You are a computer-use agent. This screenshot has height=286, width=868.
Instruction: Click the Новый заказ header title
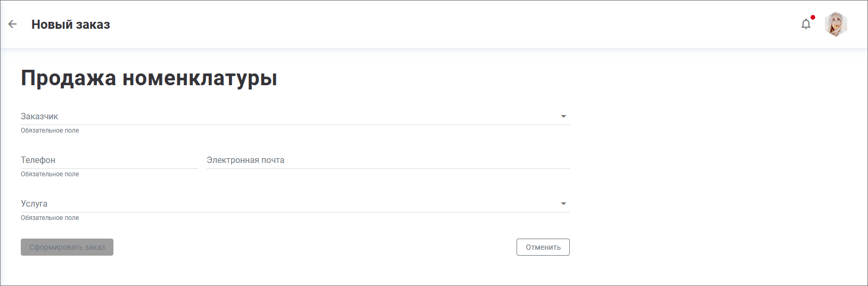click(71, 24)
